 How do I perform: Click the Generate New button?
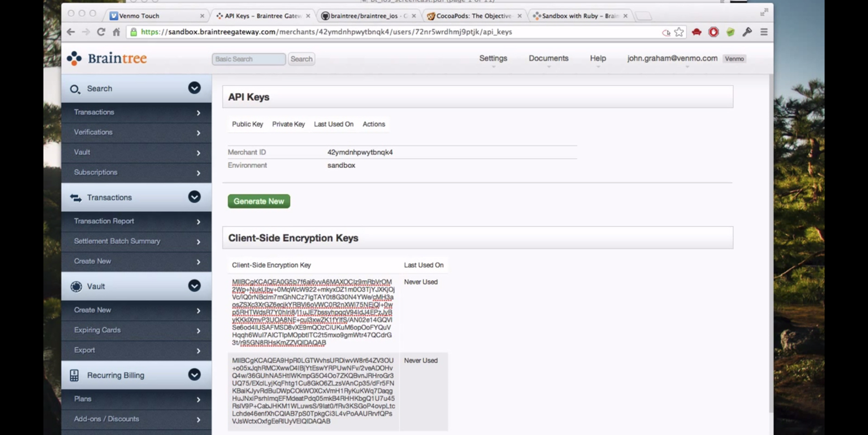(x=259, y=201)
